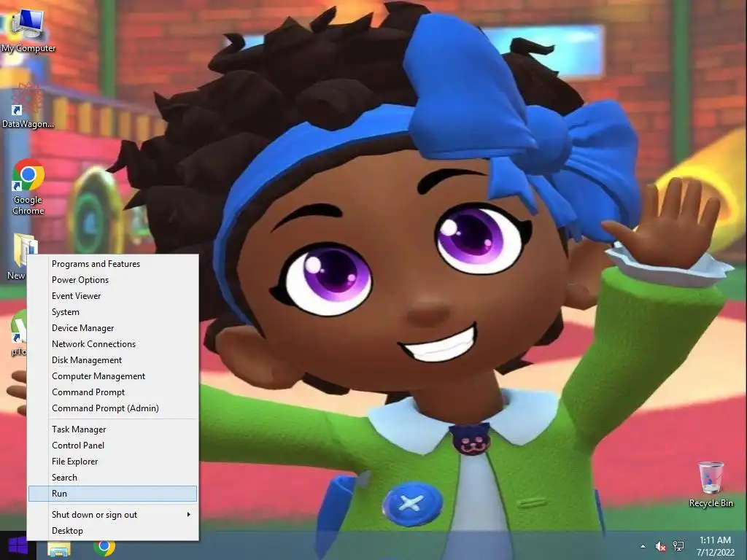This screenshot has width=747, height=560.
Task: Launch Device Manager
Action: 112,328
